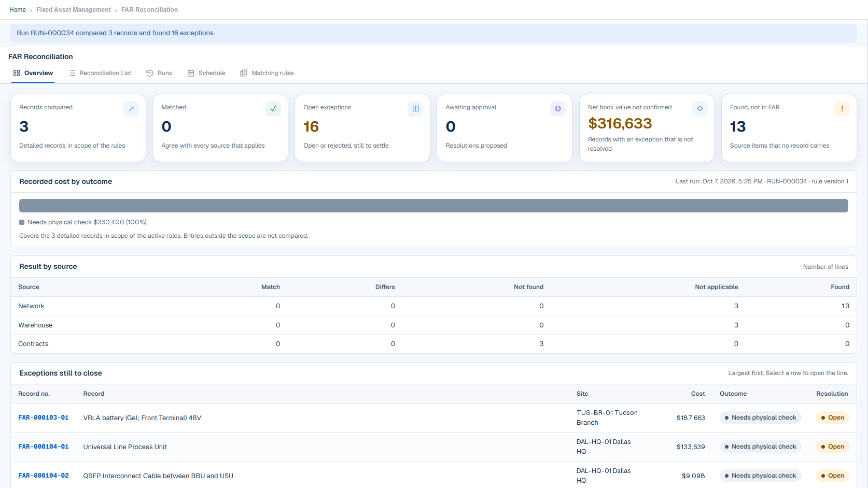Click the Warehouse source row
This screenshot has height=488, width=868.
click(x=433, y=325)
